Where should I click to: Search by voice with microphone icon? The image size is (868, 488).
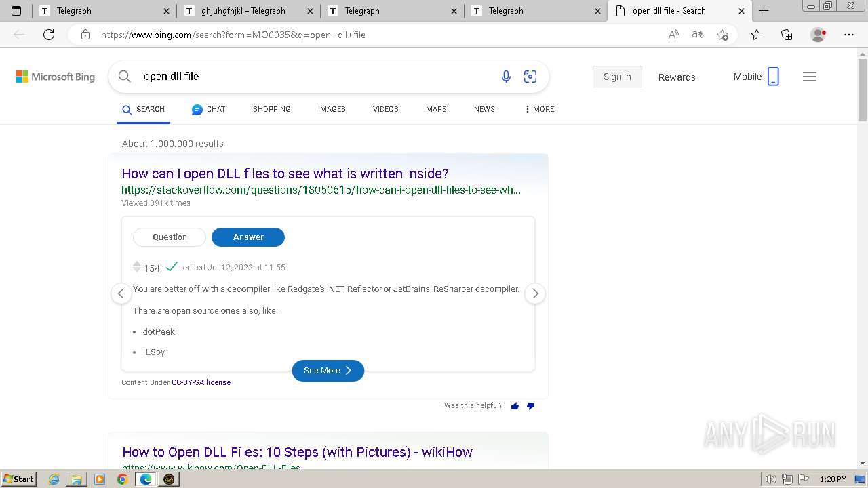click(x=506, y=77)
